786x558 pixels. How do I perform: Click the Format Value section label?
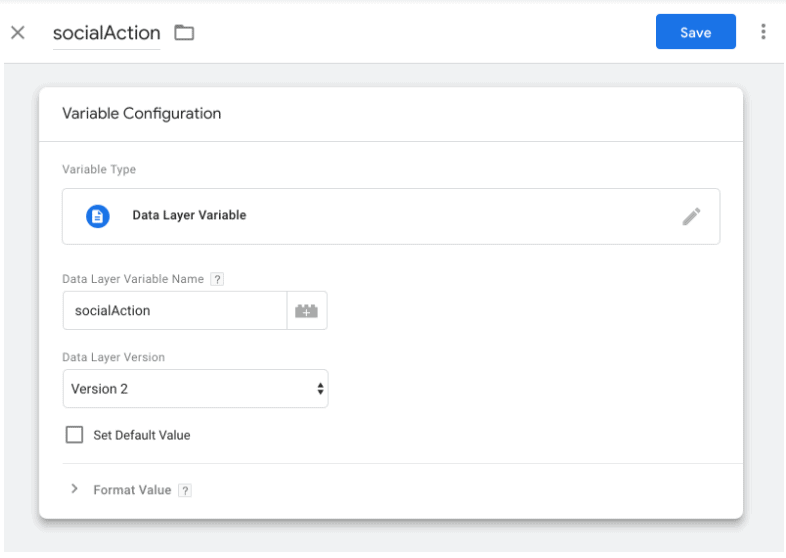point(132,490)
